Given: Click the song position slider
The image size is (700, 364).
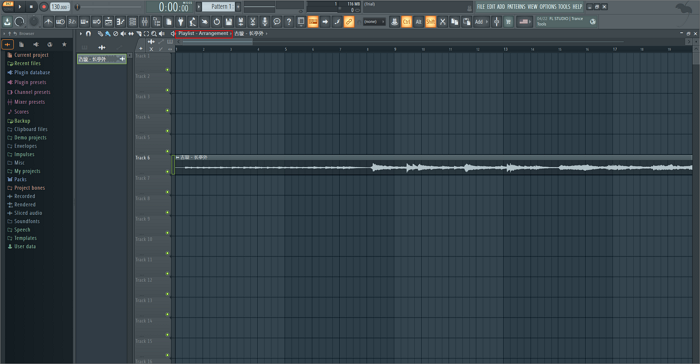Looking at the screenshot, I should pos(109,7).
